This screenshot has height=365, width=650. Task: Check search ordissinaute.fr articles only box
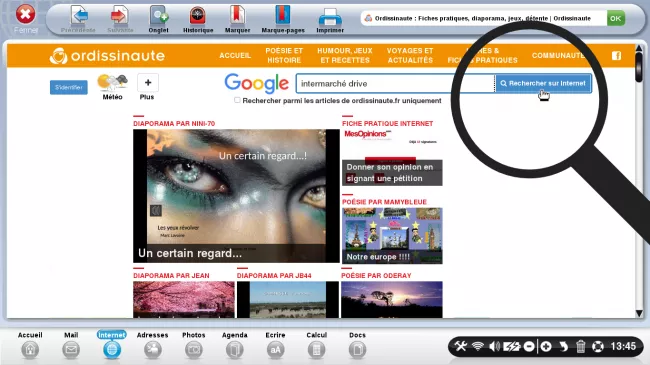(x=237, y=100)
